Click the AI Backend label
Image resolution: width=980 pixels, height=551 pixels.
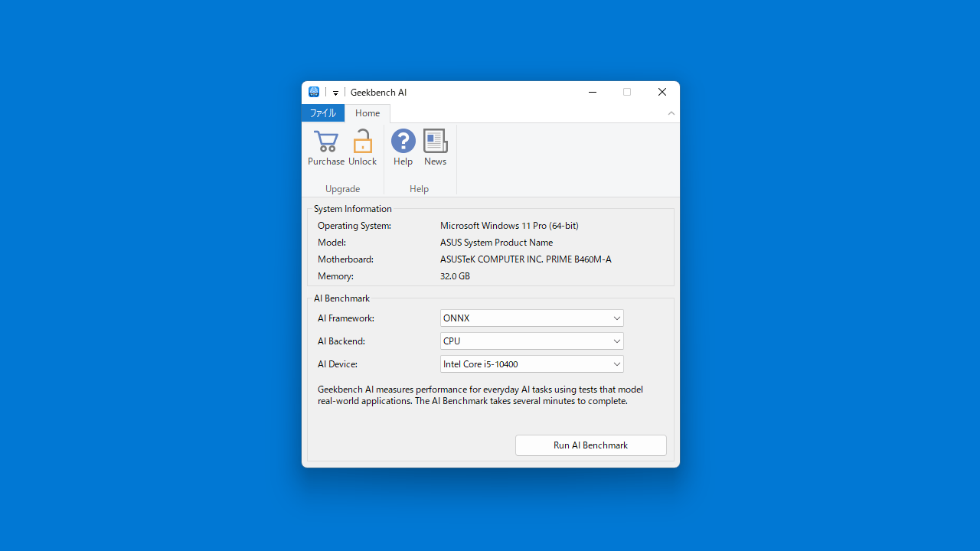pos(341,341)
